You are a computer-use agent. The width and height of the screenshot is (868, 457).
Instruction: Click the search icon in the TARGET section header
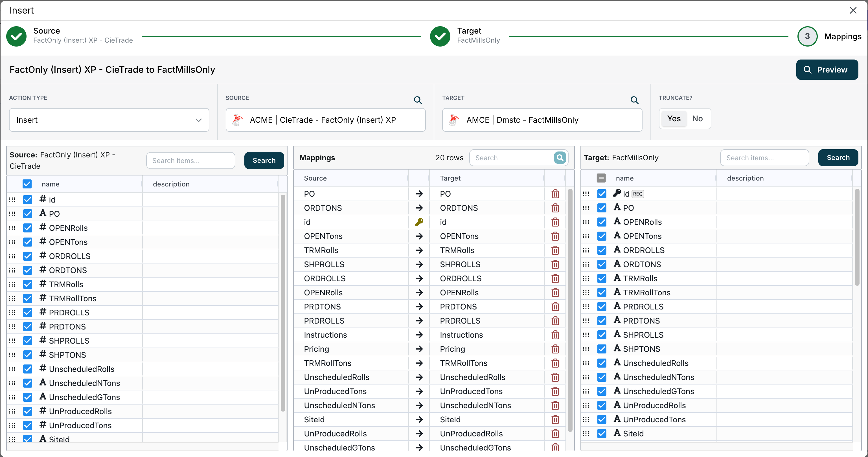[635, 100]
